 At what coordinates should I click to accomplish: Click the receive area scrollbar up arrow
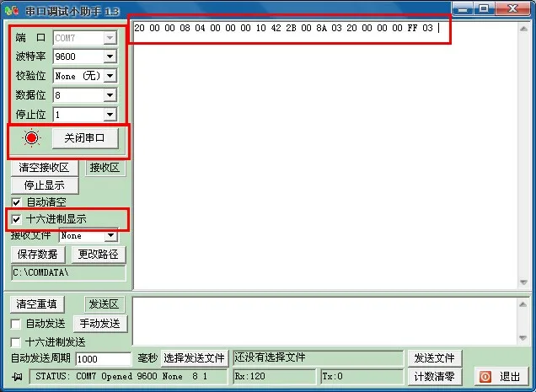523,29
